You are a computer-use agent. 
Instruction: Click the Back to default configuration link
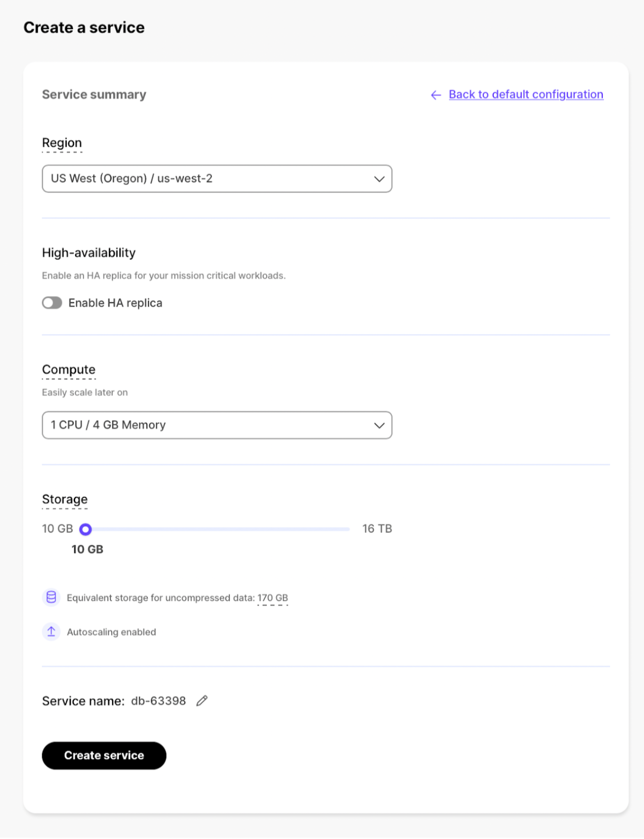(x=526, y=95)
